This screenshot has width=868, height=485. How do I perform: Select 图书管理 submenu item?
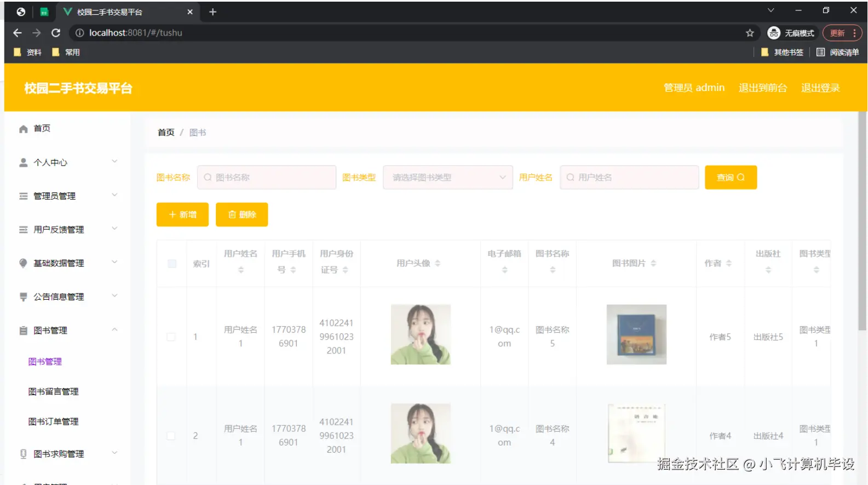coord(45,362)
